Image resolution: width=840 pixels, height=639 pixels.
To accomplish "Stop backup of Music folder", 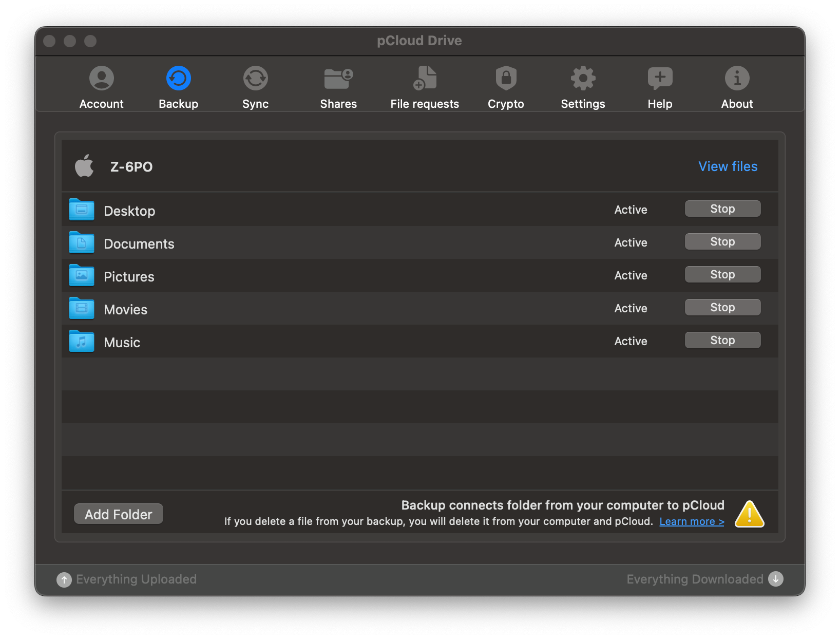I will 722,341.
